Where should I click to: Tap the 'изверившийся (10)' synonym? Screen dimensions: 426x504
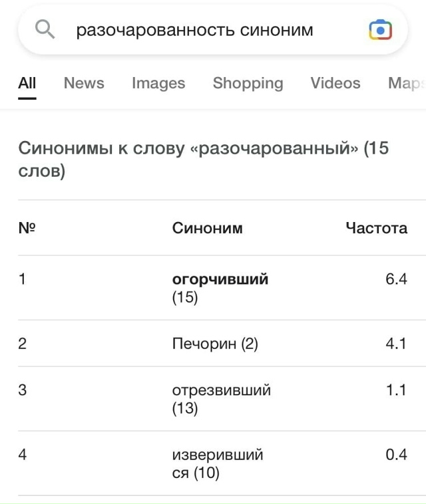(218, 464)
